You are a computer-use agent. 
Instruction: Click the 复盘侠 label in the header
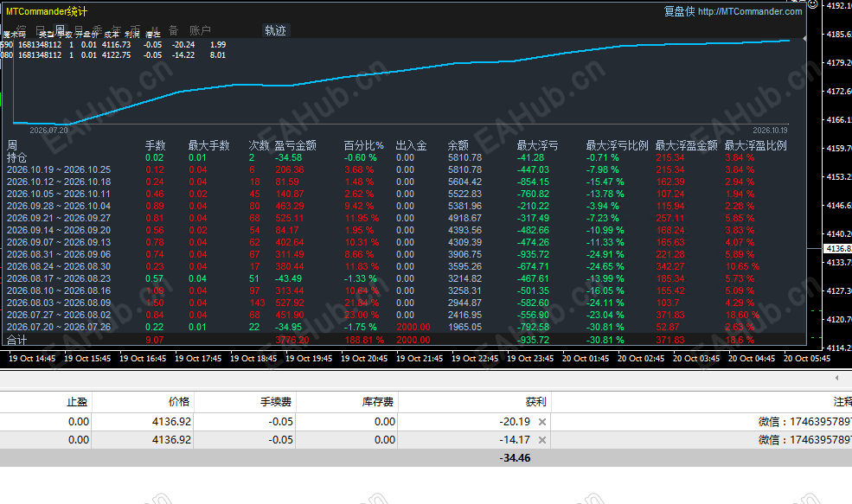(x=679, y=11)
